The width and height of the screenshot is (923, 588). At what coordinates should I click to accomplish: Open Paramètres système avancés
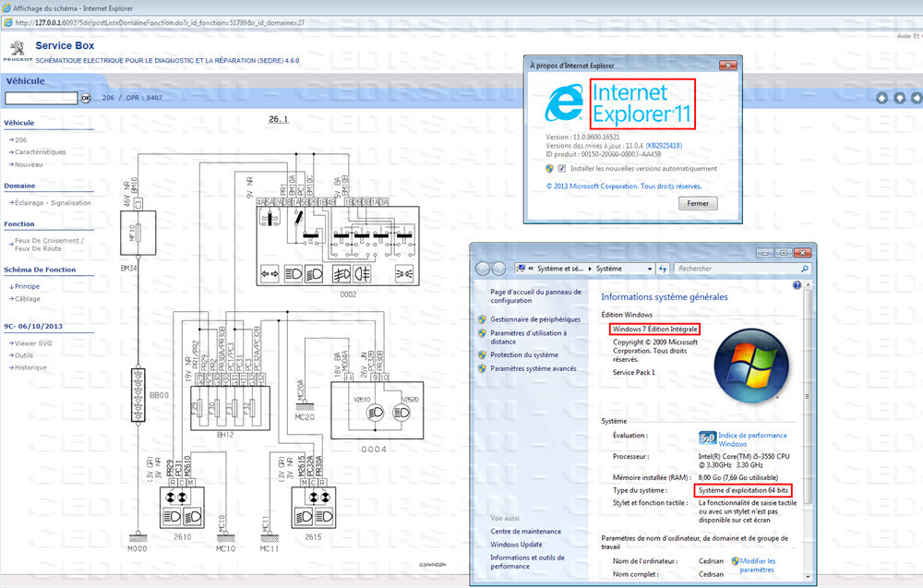point(533,368)
